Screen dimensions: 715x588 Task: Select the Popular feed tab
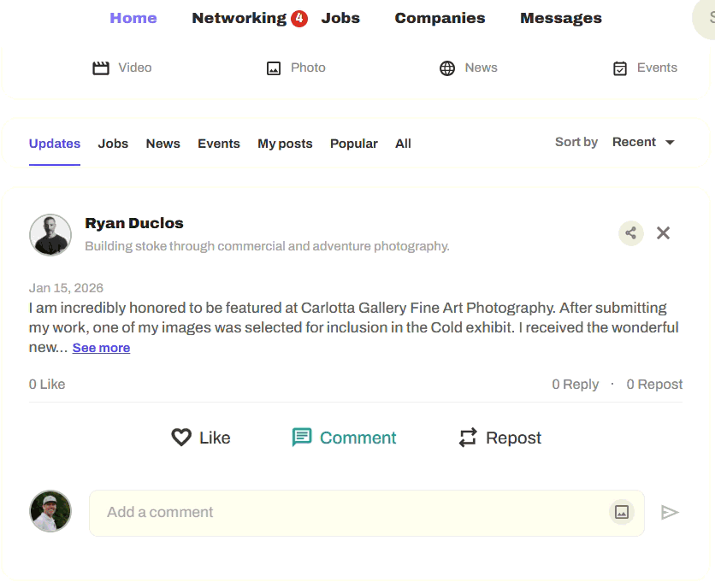point(353,144)
